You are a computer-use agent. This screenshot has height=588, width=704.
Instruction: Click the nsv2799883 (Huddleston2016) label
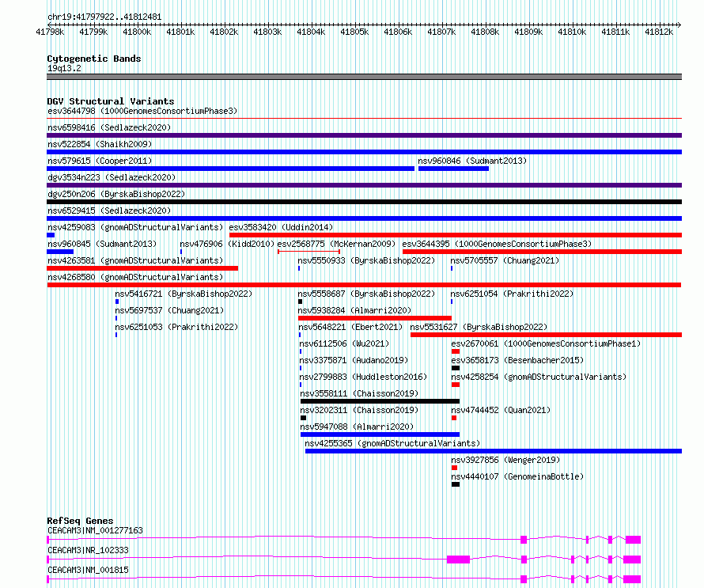coord(363,377)
